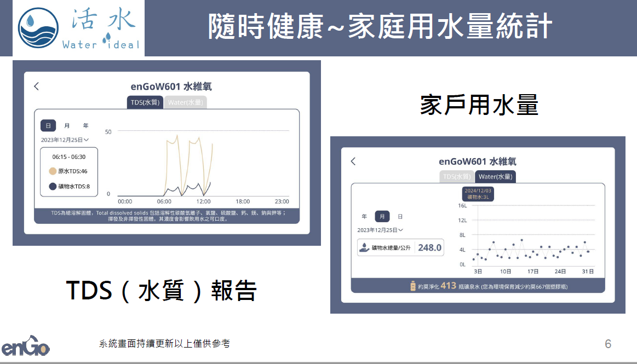Click the hand-and-droplet icon beside 礦物水總量
This screenshot has width=637, height=364.
click(364, 247)
